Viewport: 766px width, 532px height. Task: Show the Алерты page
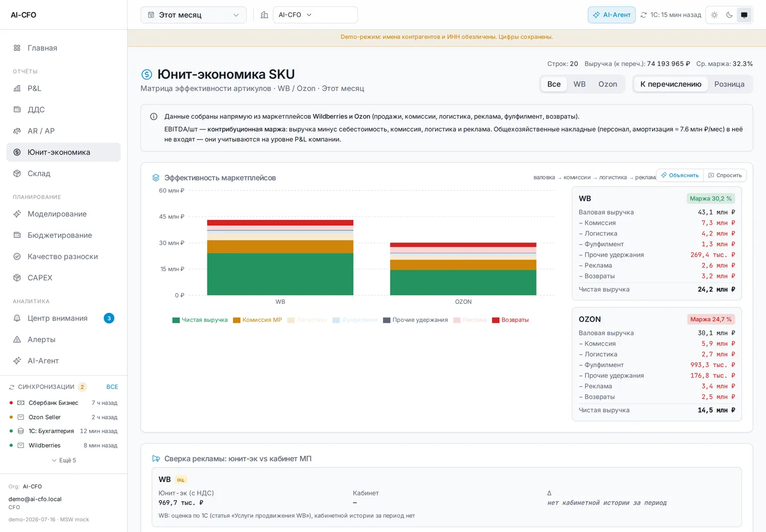tap(63, 339)
